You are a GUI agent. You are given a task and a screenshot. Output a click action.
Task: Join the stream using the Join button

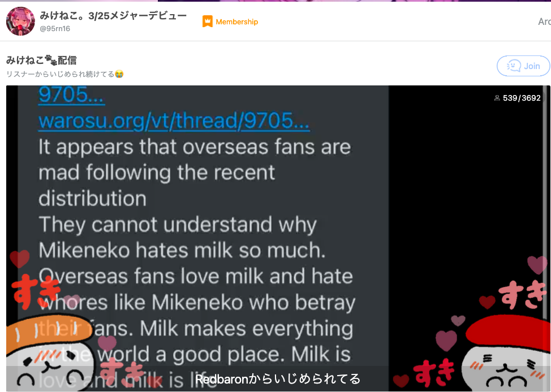tap(523, 66)
